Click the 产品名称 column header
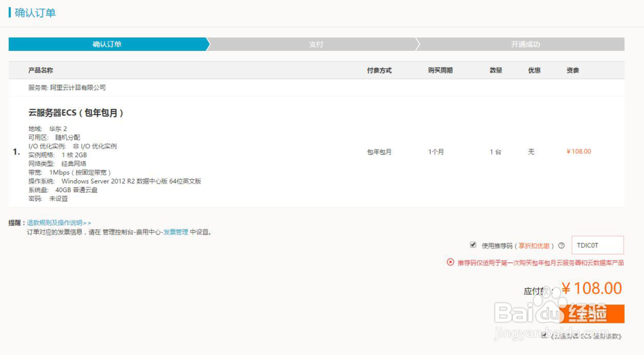Image resolution: width=644 pixels, height=355 pixels. coord(41,70)
